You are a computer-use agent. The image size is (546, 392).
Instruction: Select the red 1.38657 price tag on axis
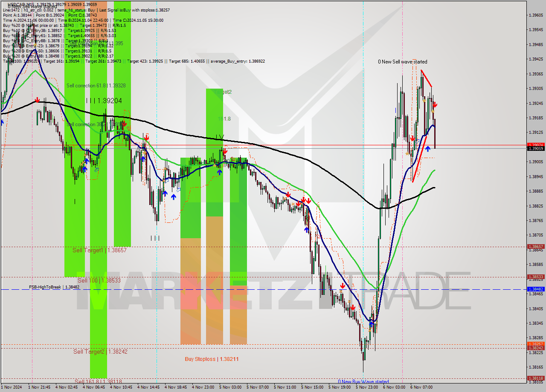(536, 247)
